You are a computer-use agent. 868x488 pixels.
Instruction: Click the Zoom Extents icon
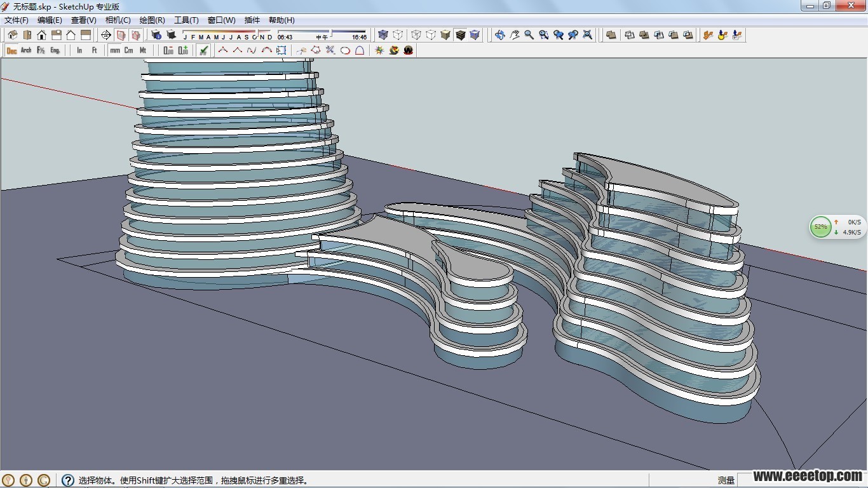pyautogui.click(x=588, y=35)
